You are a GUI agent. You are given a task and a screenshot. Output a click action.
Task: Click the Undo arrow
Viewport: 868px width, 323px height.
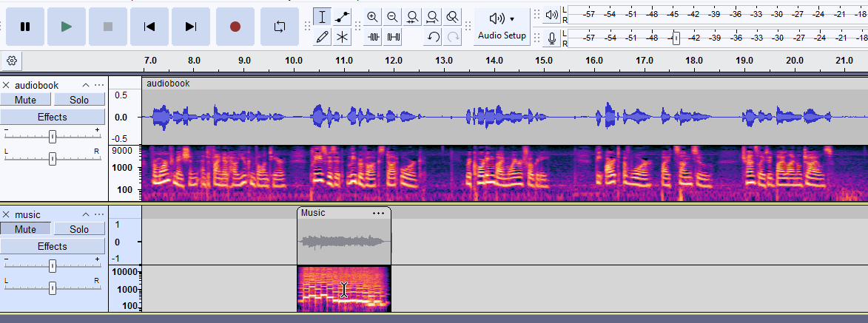[x=434, y=37]
